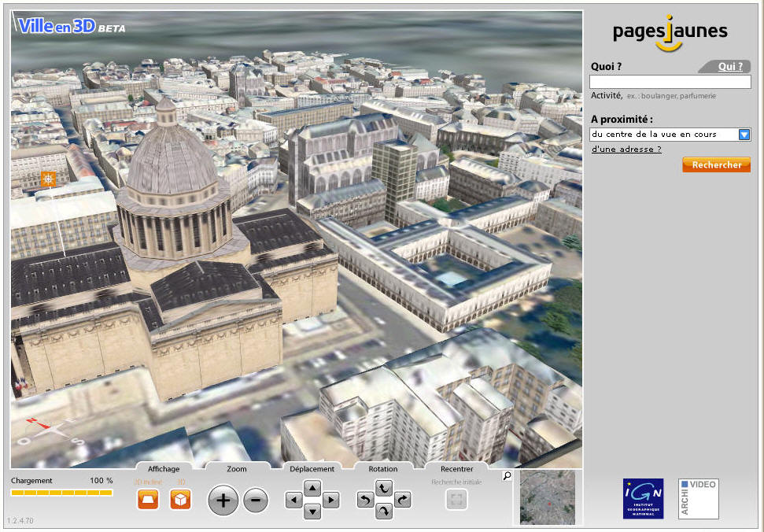Switch to the 2D incliné display mode icon
Screen dimensions: 764x532
pyautogui.click(x=148, y=500)
